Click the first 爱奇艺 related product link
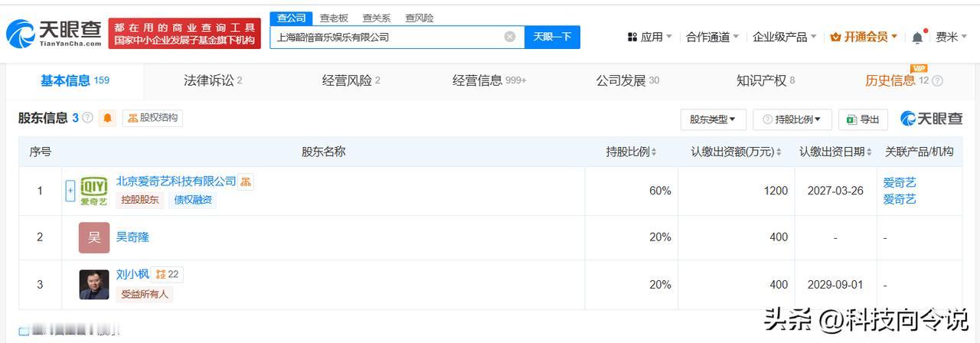980x343 pixels. point(900,182)
